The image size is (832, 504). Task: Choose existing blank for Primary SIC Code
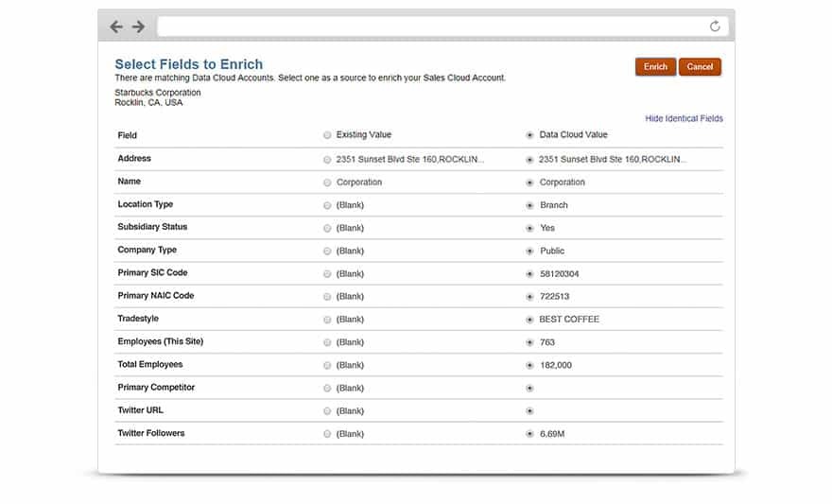pos(327,274)
